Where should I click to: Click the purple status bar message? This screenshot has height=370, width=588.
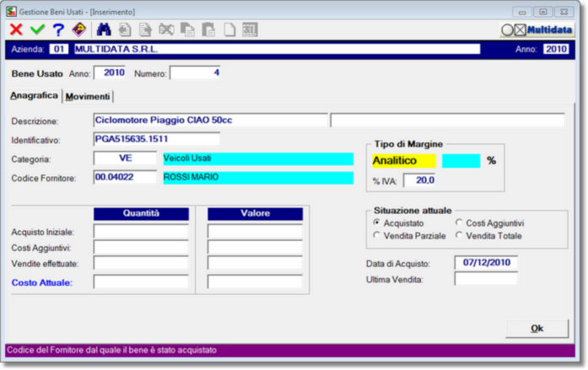(x=290, y=350)
